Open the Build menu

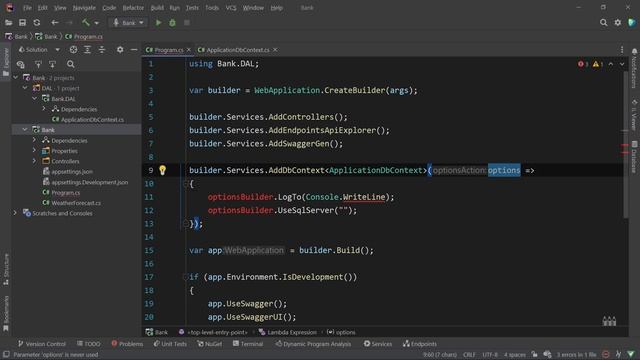(157, 8)
